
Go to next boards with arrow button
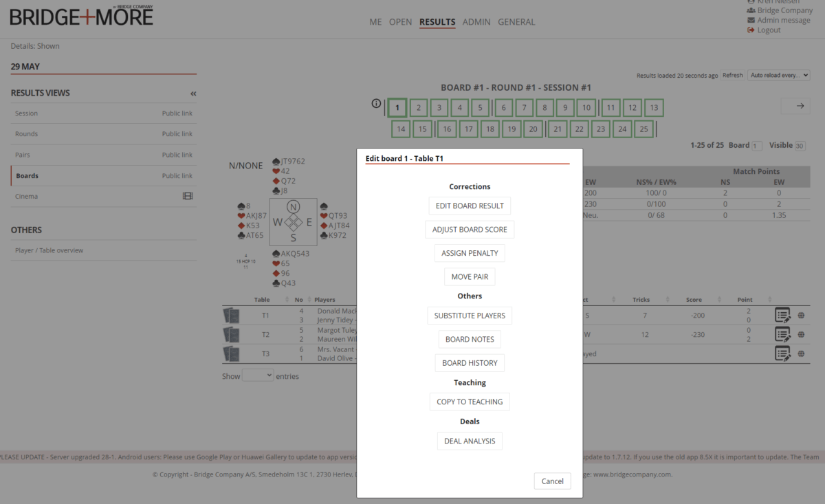(800, 106)
